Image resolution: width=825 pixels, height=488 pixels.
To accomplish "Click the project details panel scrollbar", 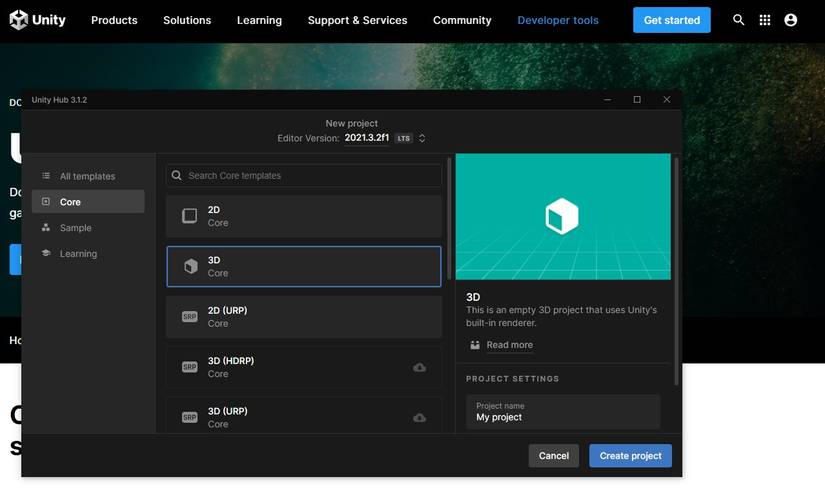I will click(676, 271).
